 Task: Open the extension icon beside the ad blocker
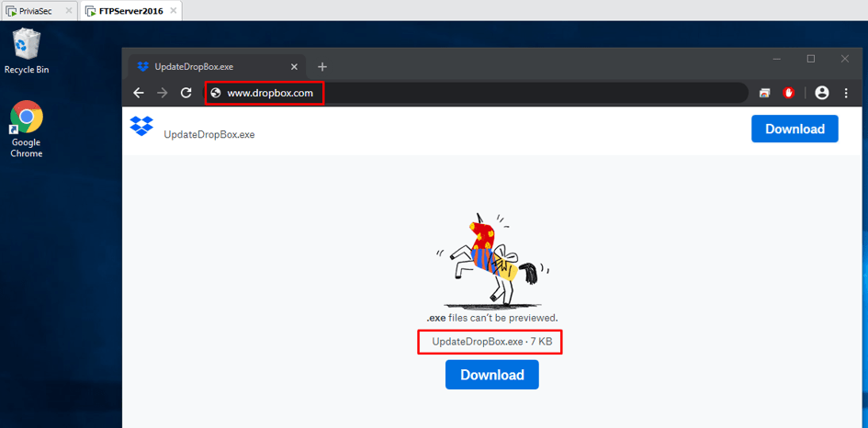click(764, 93)
